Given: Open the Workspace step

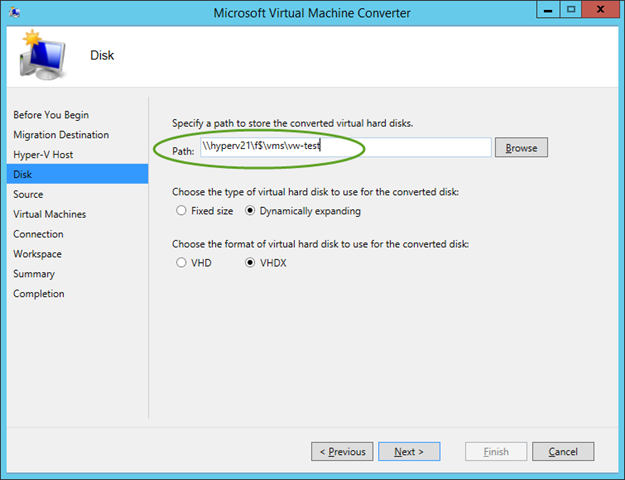Looking at the screenshot, I should (x=37, y=254).
